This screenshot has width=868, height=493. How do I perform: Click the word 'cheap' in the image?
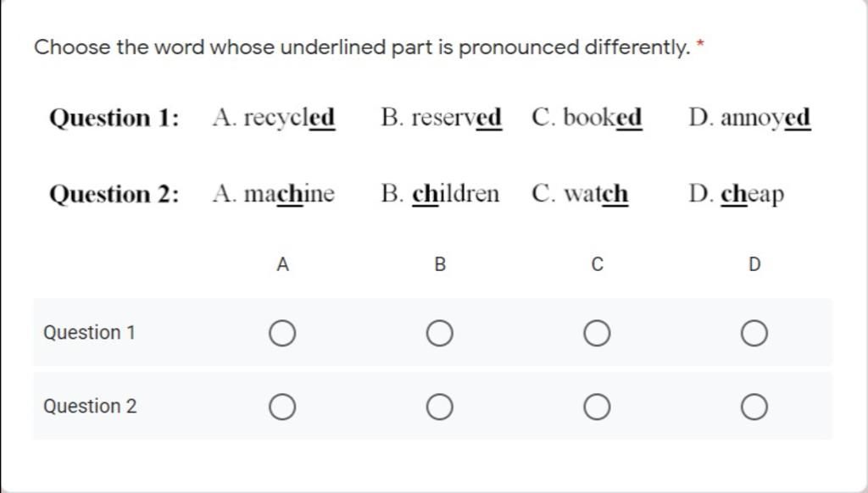pos(753,195)
